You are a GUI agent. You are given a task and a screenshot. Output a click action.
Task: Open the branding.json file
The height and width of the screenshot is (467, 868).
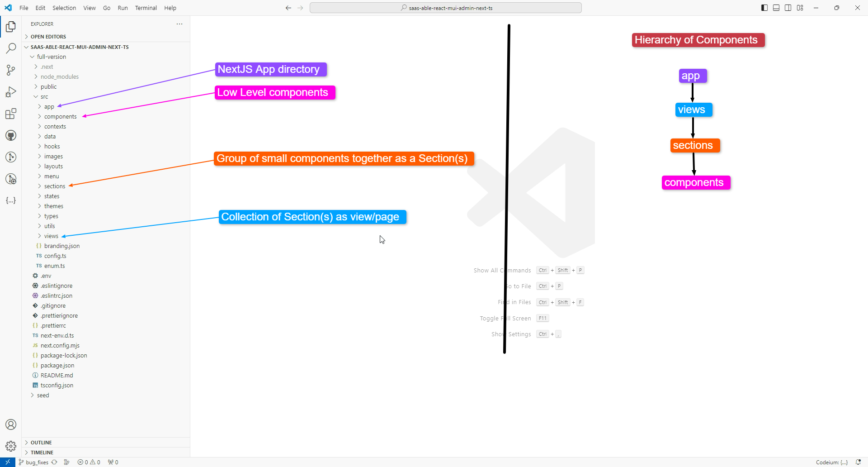click(106, 246)
